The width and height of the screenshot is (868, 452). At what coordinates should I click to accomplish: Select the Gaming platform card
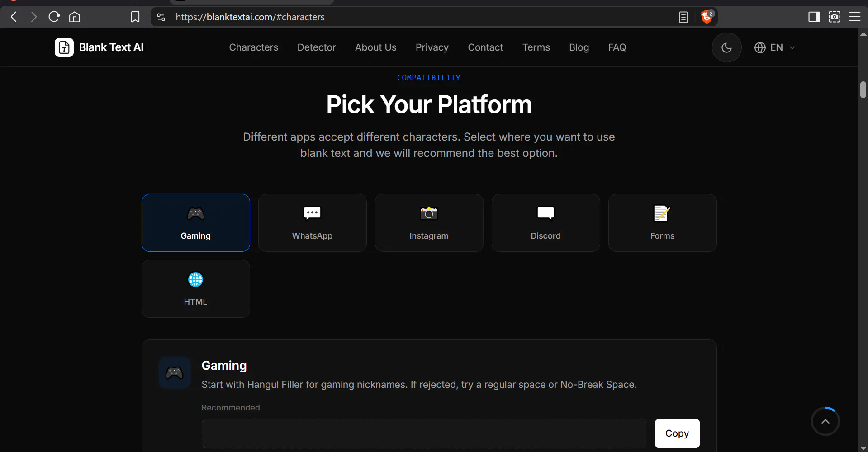click(x=196, y=223)
